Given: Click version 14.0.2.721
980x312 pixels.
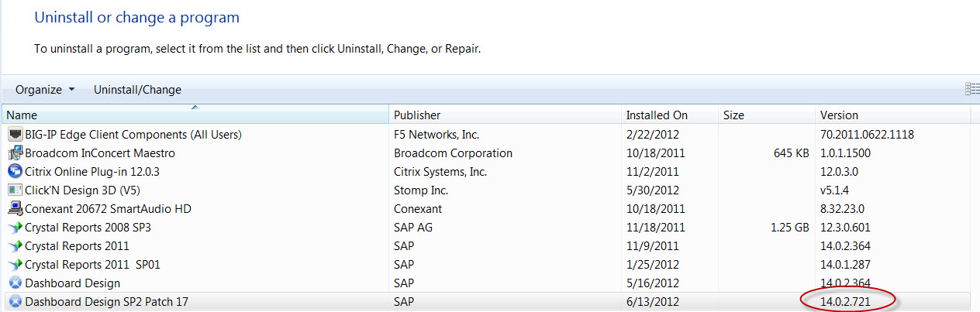Looking at the screenshot, I should click(847, 302).
